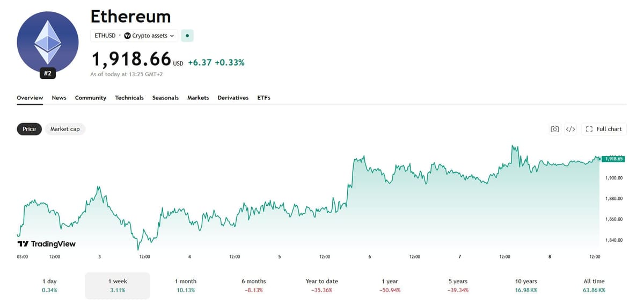
Task: Click the ETHUSD symbol label
Action: (x=105, y=35)
